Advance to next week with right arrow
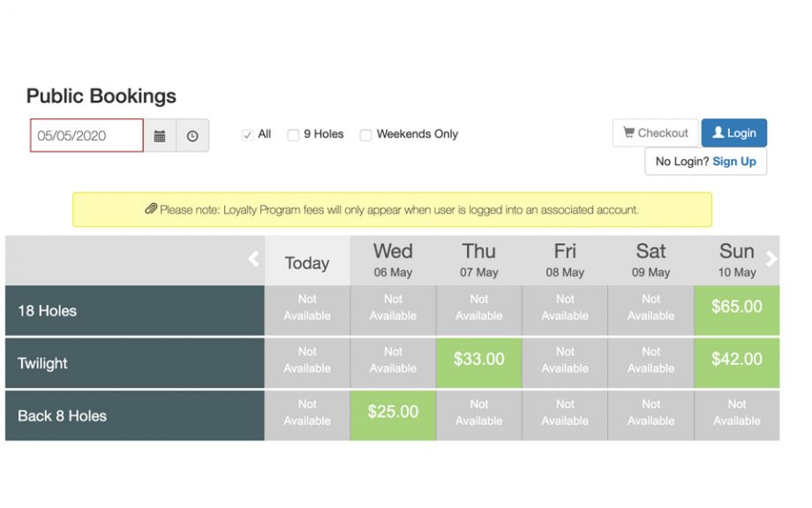Viewport: 812px width, 508px height. [x=771, y=259]
